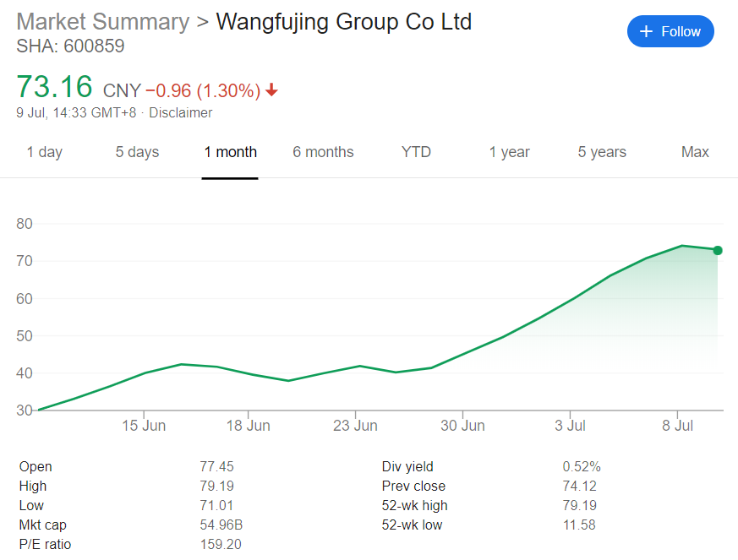
Task: Open the Disclaimer link
Action: click(x=181, y=113)
